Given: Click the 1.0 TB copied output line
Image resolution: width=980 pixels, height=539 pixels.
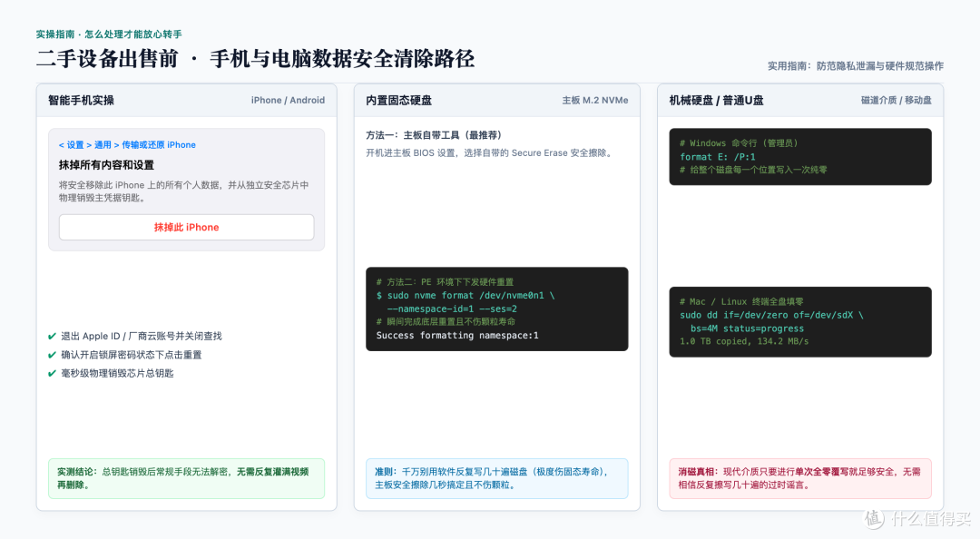Looking at the screenshot, I should pyautogui.click(x=744, y=341).
